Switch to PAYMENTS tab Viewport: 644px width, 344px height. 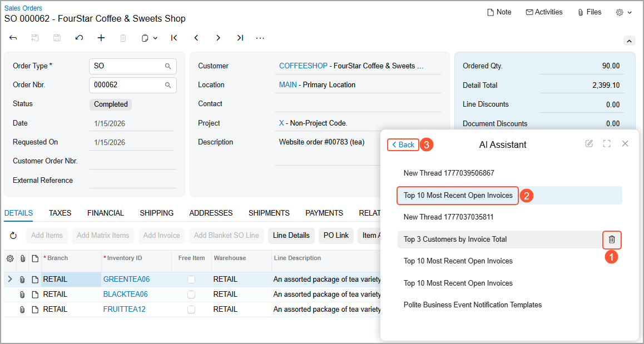click(324, 213)
